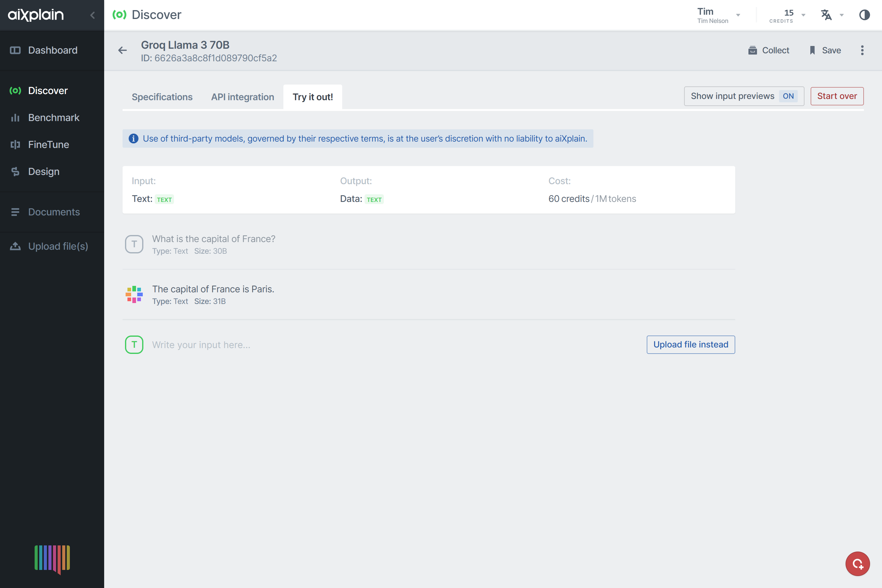Click the model ID text
Viewport: 882px width, 588px height.
pyautogui.click(x=209, y=58)
